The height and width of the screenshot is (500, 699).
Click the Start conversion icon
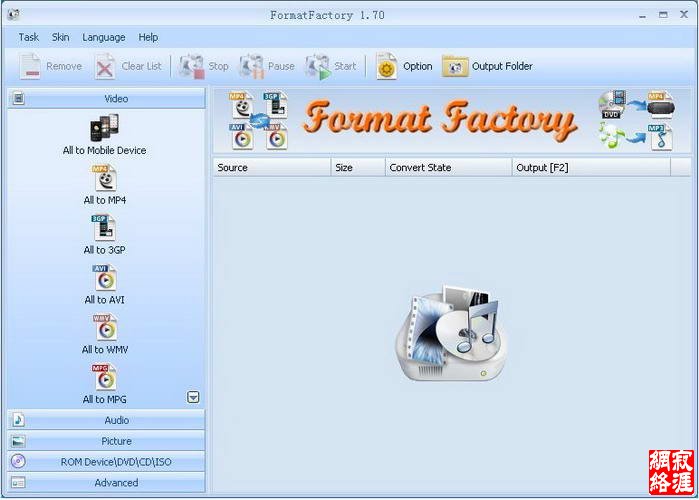[318, 66]
